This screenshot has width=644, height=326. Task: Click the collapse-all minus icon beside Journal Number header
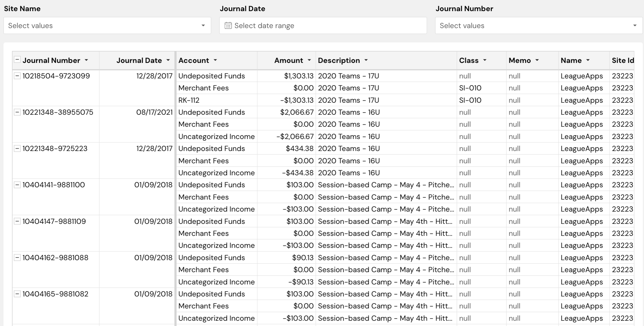(17, 60)
